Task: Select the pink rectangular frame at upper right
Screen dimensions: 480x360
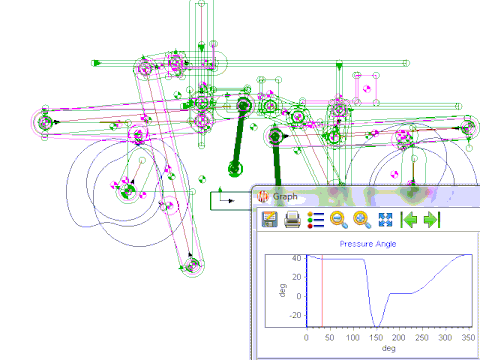Action: [366, 89]
